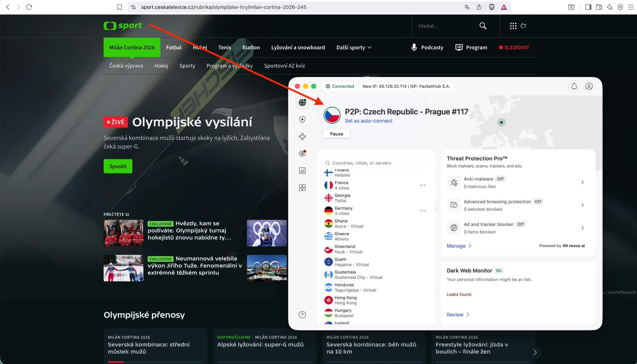Open options menu next to Germany
The height and width of the screenshot is (364, 637).
click(x=423, y=210)
